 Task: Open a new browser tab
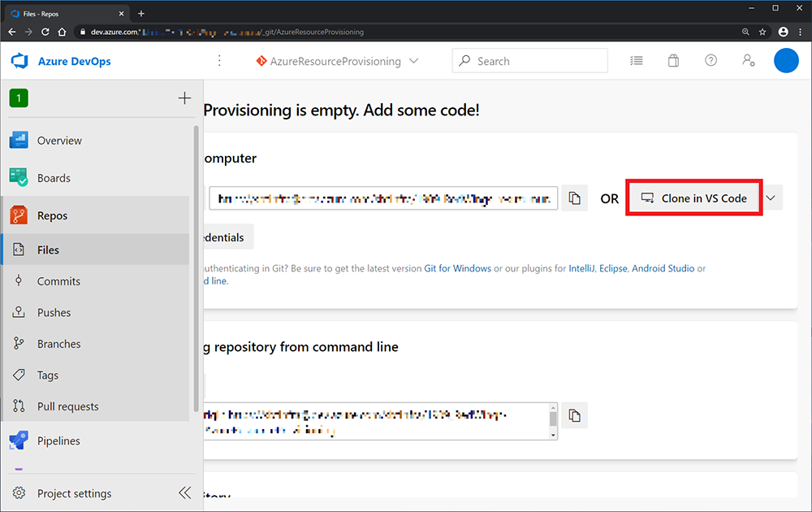(140, 14)
